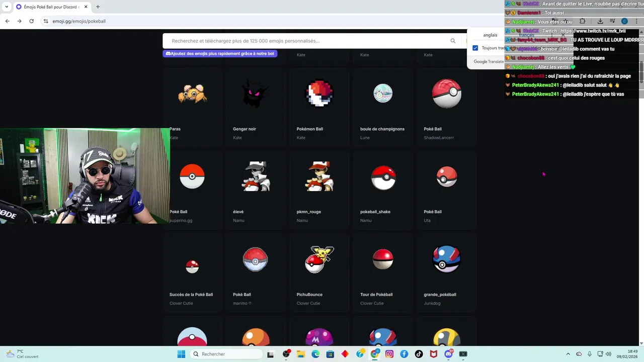Select the grande_pokéball emoji
The image size is (644, 362).
click(x=447, y=259)
